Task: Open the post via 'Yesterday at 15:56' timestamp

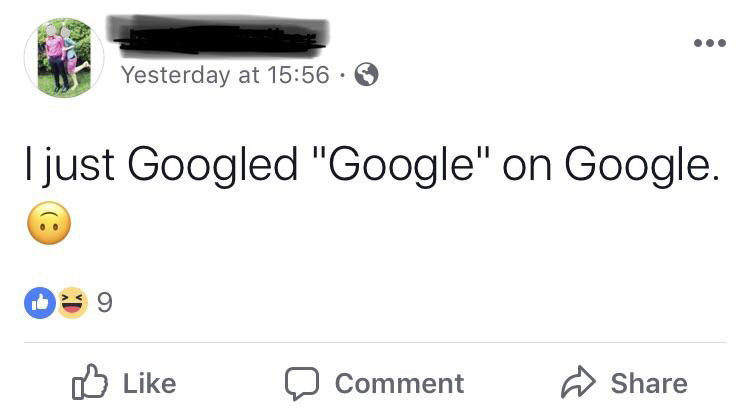Action: pos(224,75)
